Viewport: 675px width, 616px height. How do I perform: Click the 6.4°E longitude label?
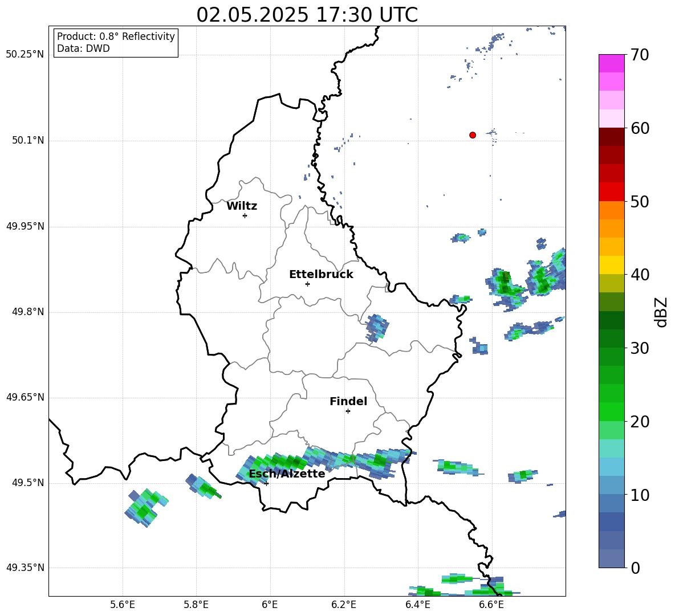click(x=417, y=605)
